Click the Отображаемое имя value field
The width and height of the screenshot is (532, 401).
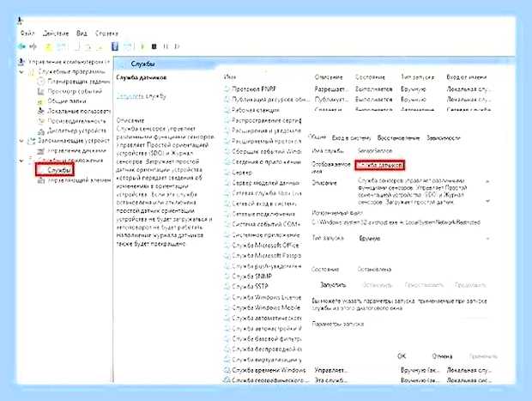379,166
